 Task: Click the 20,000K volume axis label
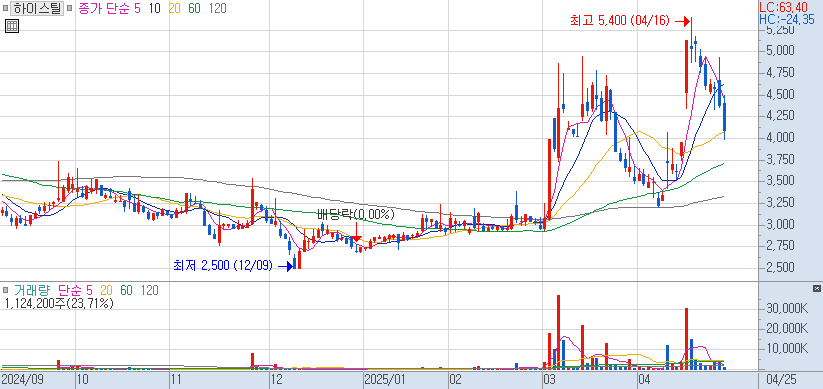787,329
